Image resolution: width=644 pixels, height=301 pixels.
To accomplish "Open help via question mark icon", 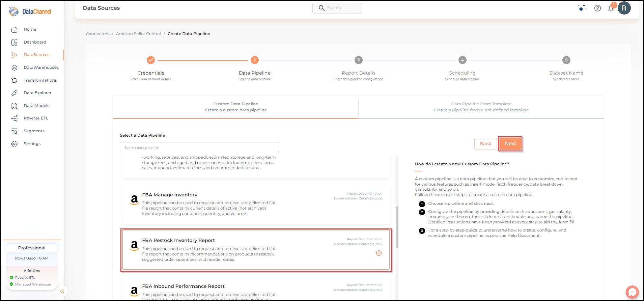I will coord(597,8).
